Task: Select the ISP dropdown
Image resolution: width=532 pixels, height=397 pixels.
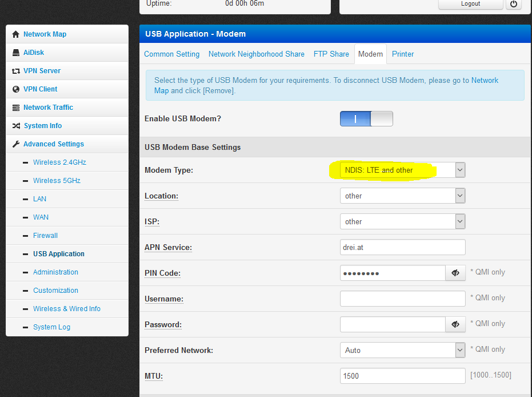Action: point(402,221)
